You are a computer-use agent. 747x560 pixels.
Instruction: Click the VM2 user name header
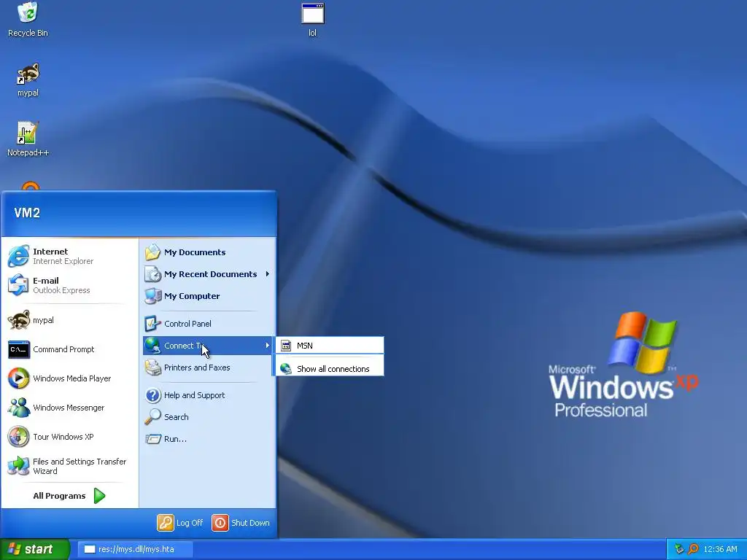click(x=27, y=213)
